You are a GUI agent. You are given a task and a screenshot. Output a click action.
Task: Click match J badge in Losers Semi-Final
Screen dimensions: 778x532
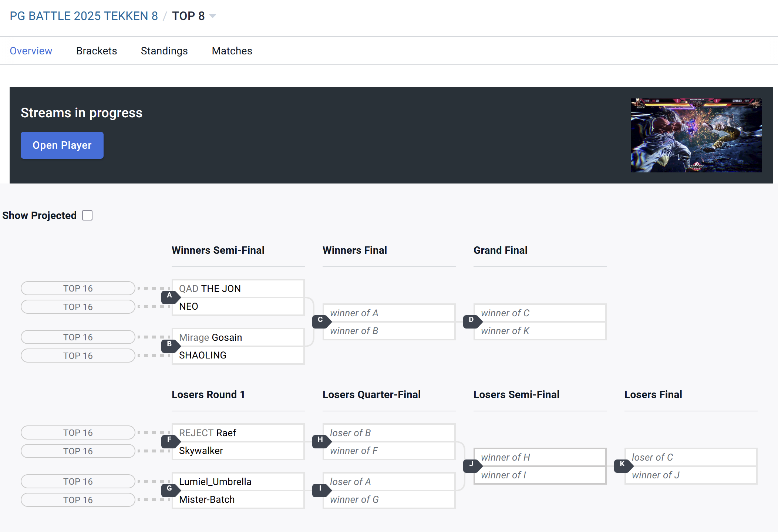(x=471, y=465)
